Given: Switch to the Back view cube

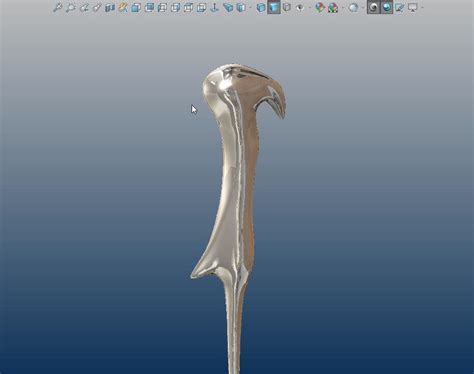Looking at the screenshot, I should point(149,8).
